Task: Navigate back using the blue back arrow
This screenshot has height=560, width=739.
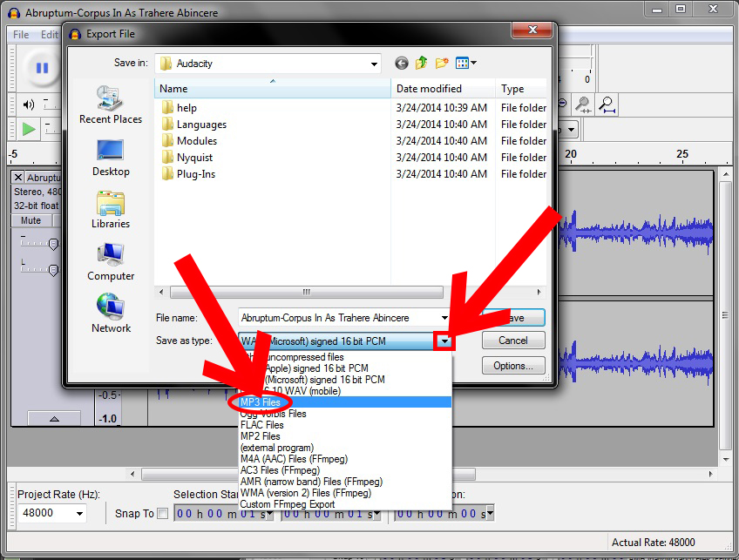Action: pos(401,63)
